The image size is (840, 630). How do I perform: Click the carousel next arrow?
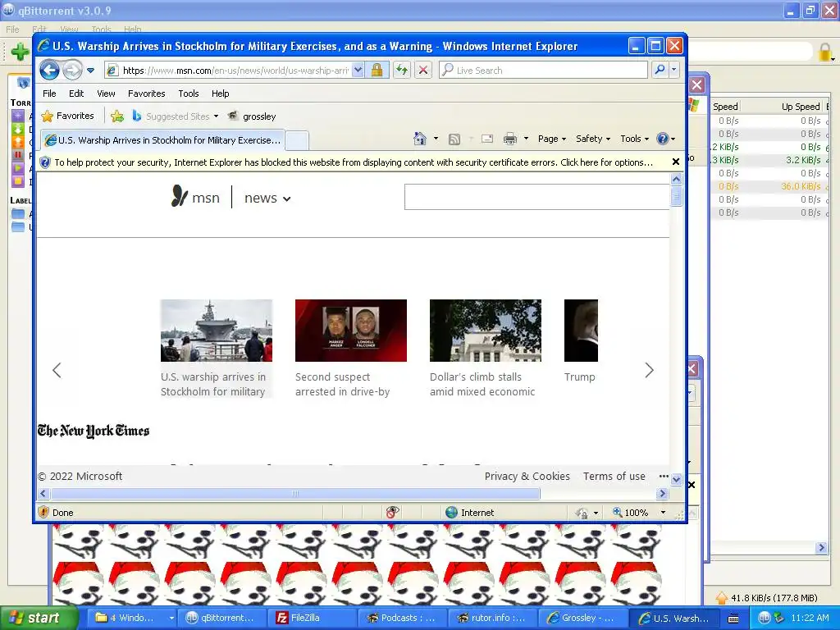coord(650,370)
